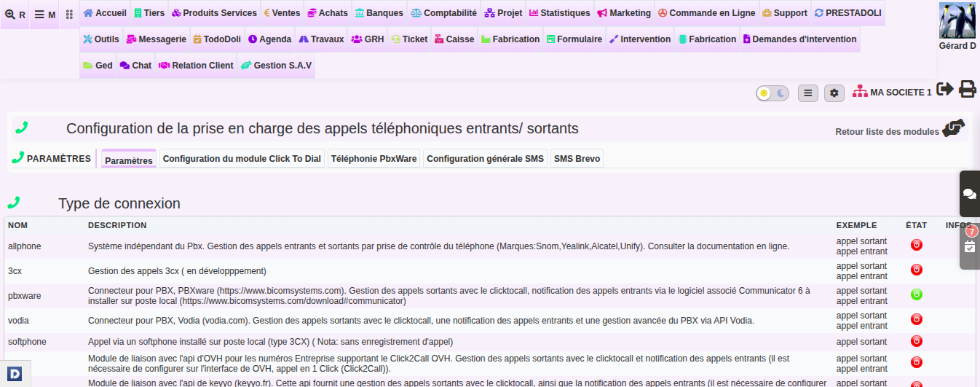The height and width of the screenshot is (387, 980).
Task: Select the Paramètres tab
Action: tap(129, 160)
